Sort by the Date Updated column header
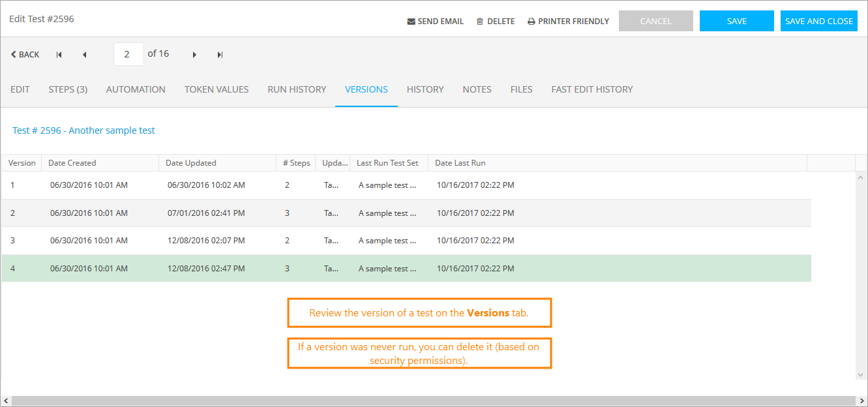 click(190, 163)
